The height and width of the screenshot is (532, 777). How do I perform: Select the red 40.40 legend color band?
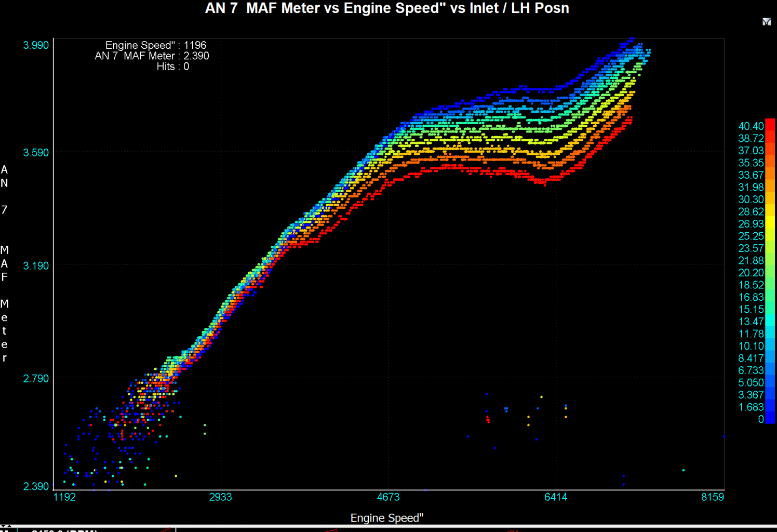770,126
